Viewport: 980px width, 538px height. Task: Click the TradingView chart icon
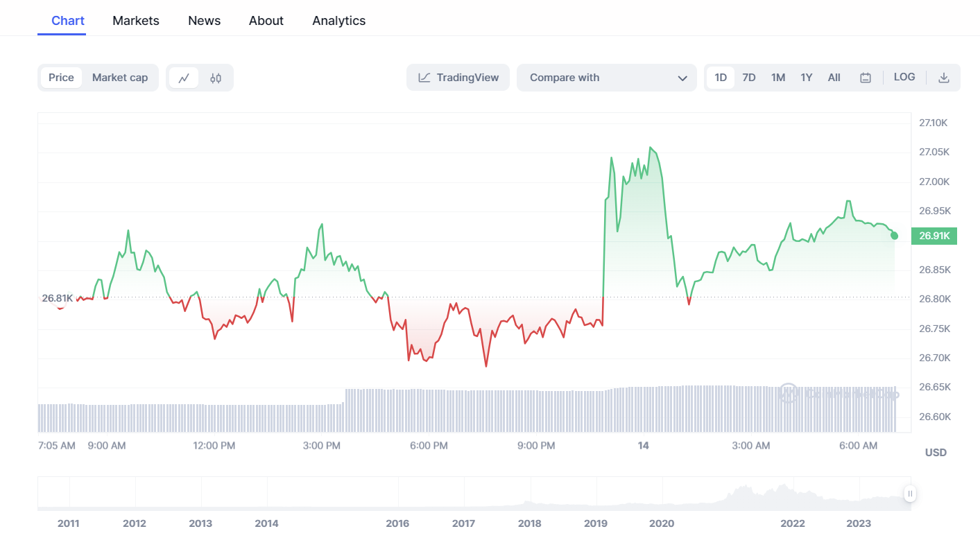tap(424, 78)
